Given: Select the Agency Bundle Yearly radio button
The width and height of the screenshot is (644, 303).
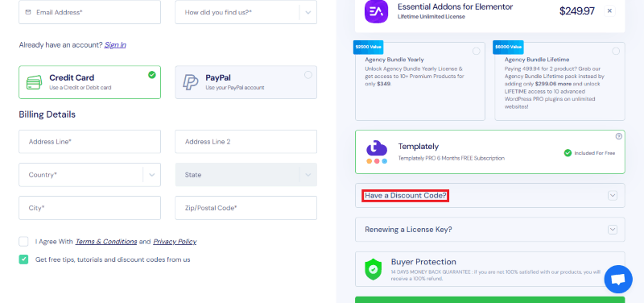Looking at the screenshot, I should pos(476,51).
